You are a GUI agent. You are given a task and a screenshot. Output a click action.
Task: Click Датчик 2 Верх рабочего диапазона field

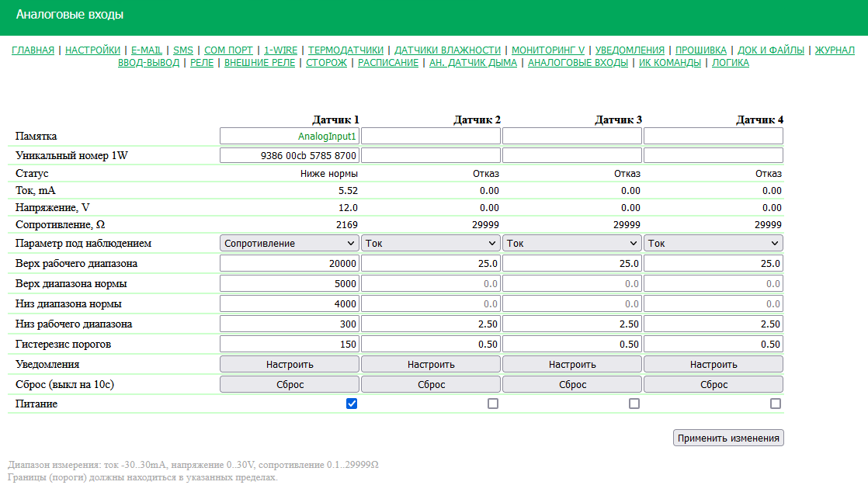point(431,263)
